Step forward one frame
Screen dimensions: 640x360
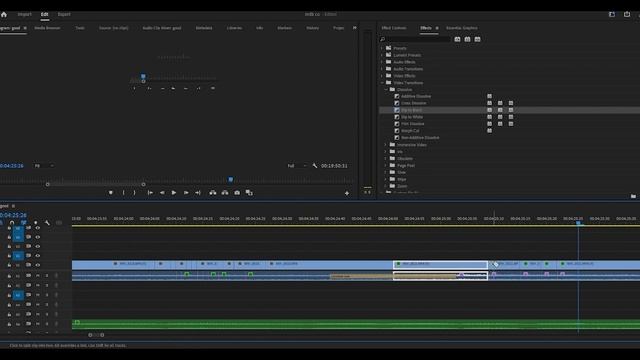tap(186, 193)
